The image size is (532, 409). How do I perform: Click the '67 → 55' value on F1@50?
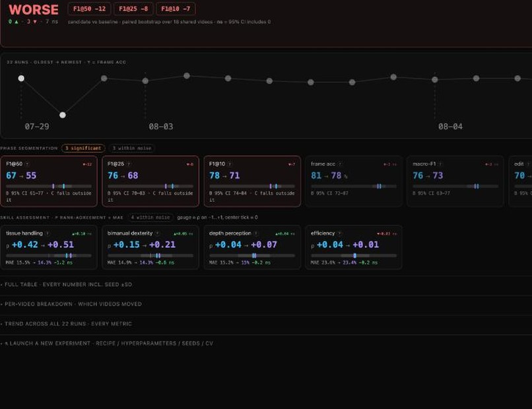point(21,175)
